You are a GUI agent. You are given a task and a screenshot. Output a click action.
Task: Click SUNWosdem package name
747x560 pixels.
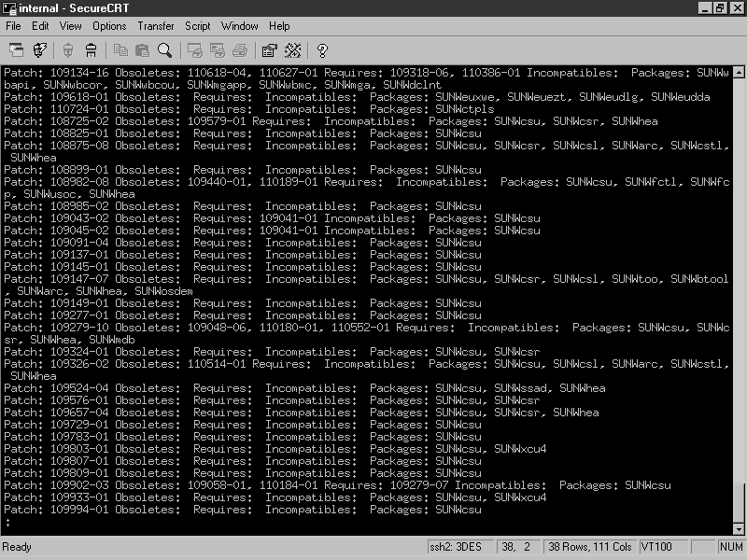click(164, 291)
